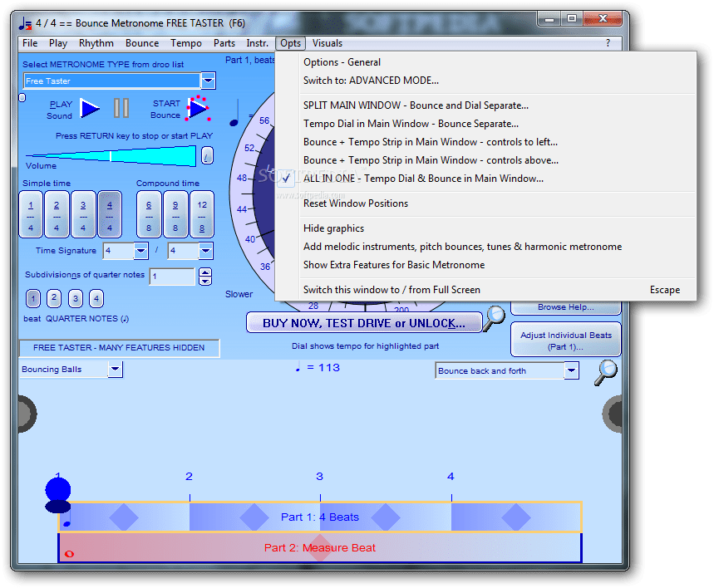
Task: Click the Browse Help button
Action: (x=565, y=307)
